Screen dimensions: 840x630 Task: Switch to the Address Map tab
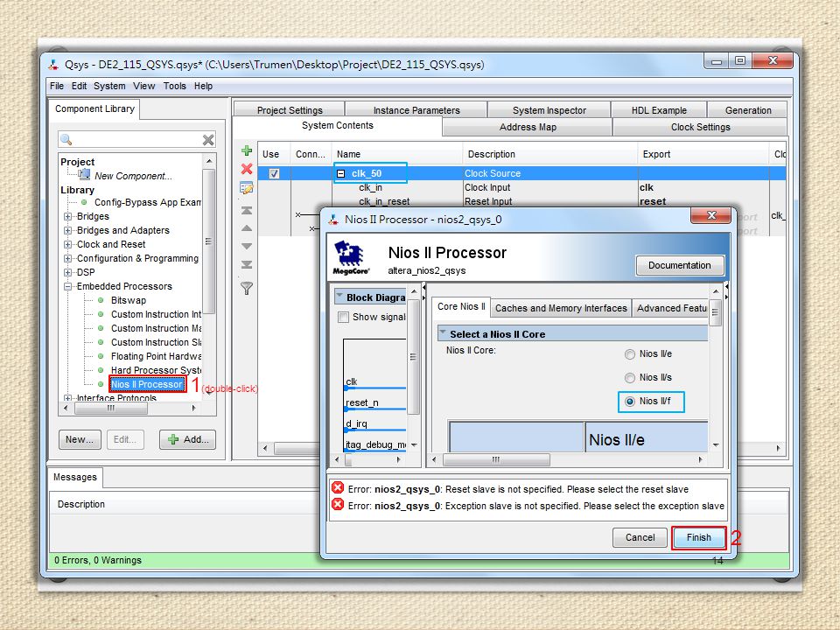tap(528, 127)
